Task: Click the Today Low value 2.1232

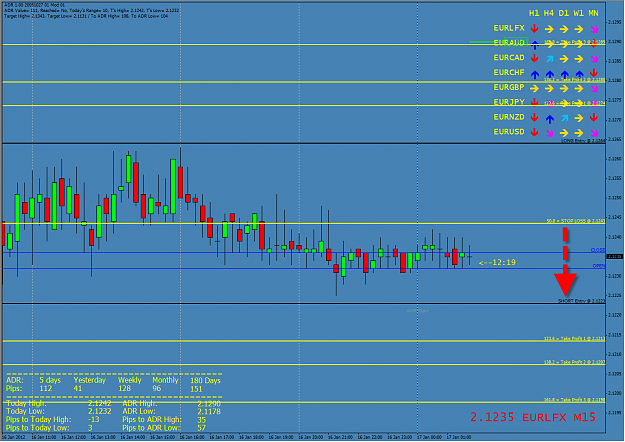Action: click(x=100, y=411)
